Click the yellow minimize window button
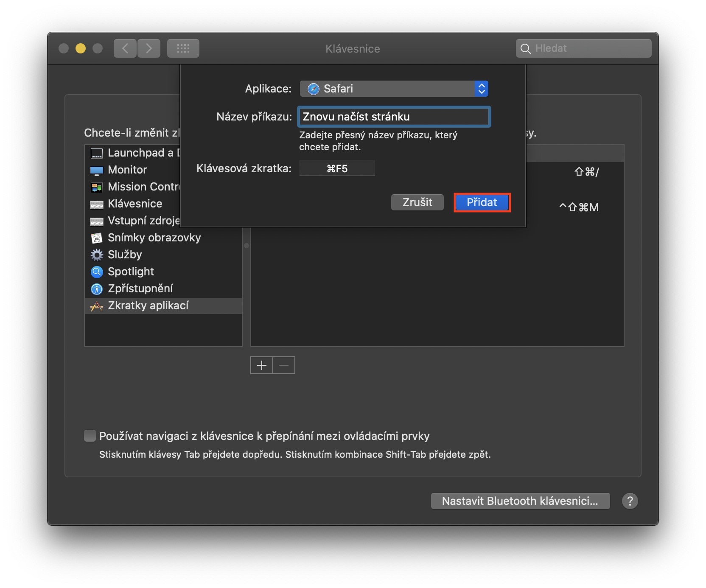The width and height of the screenshot is (706, 588). pyautogui.click(x=81, y=48)
